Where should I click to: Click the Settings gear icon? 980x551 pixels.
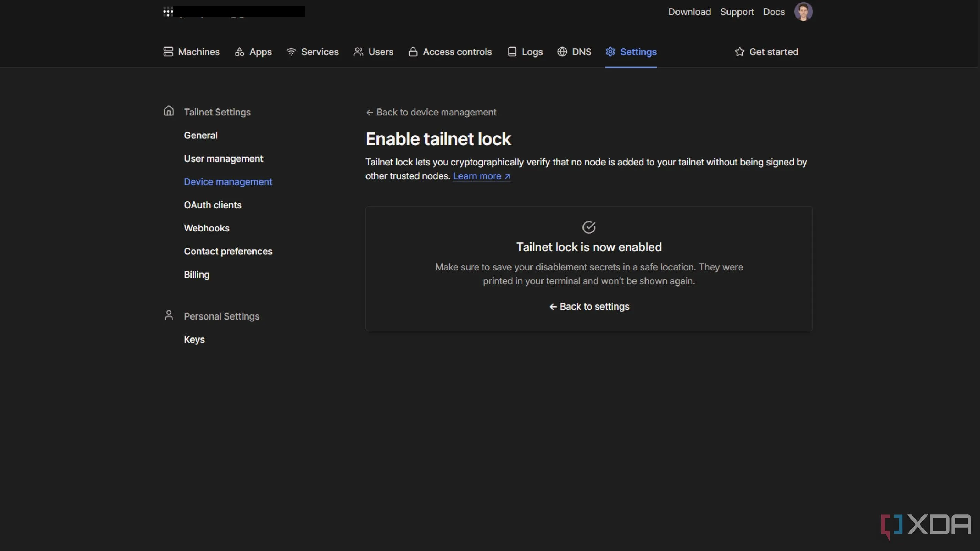coord(610,52)
